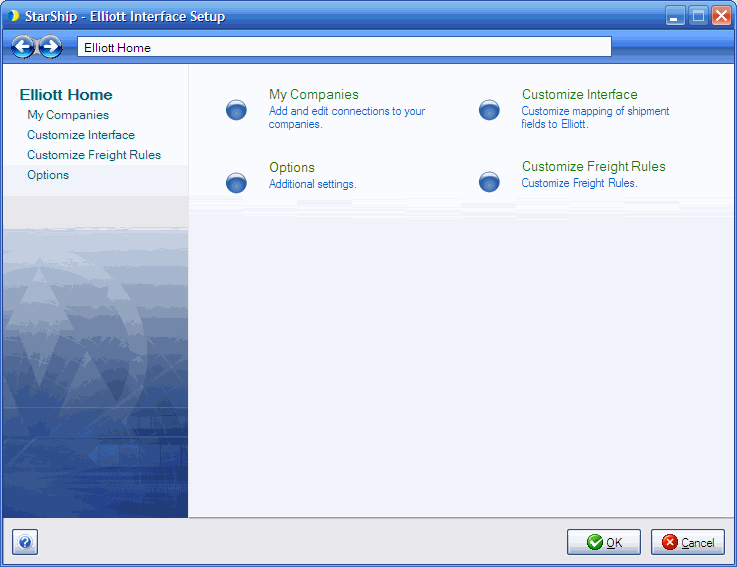The image size is (737, 567).
Task: Click the forward navigation arrow
Action: pyautogui.click(x=50, y=47)
